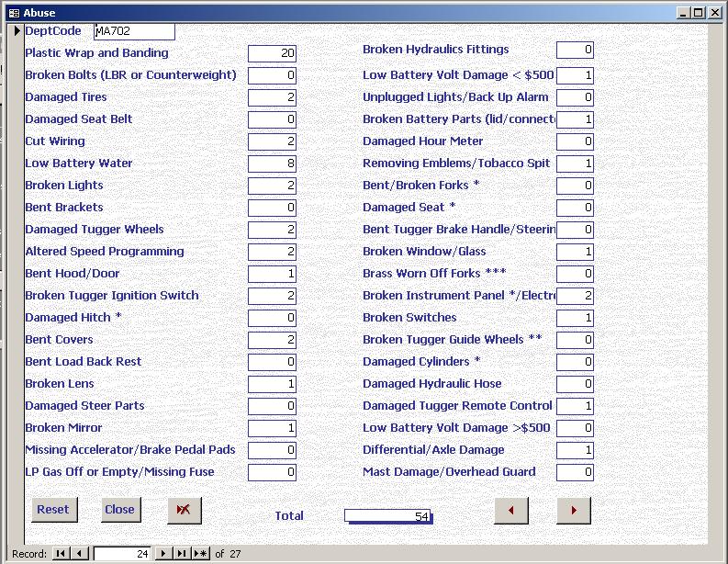The width and height of the screenshot is (728, 564).
Task: Click the Close button
Action: point(120,510)
